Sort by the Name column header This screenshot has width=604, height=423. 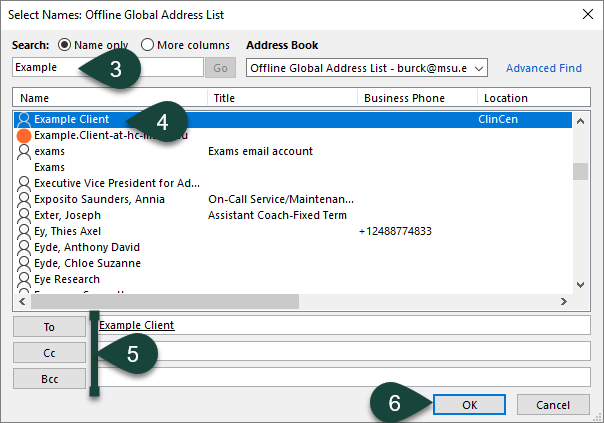(x=110, y=98)
